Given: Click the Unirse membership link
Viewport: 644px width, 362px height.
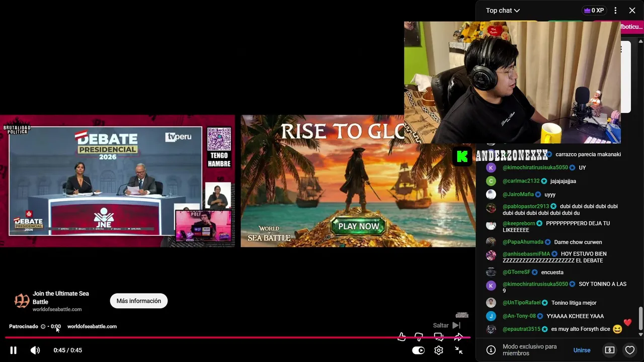Looking at the screenshot, I should pyautogui.click(x=582, y=350).
